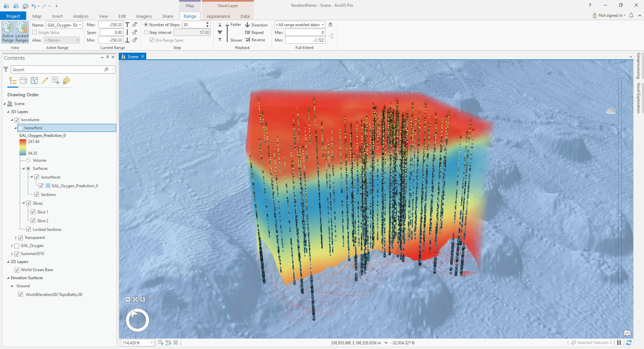The width and height of the screenshot is (644, 349).
Task: Open the Analysis ribbon menu
Action: 80,16
